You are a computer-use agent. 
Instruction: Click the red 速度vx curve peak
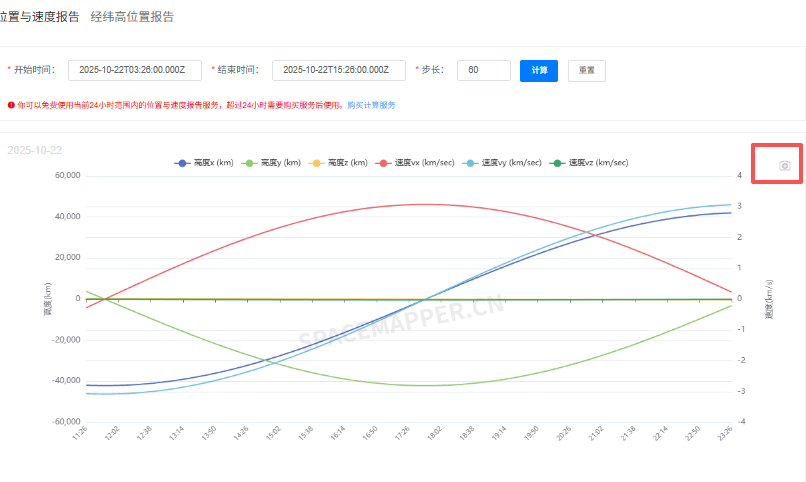tap(425, 204)
